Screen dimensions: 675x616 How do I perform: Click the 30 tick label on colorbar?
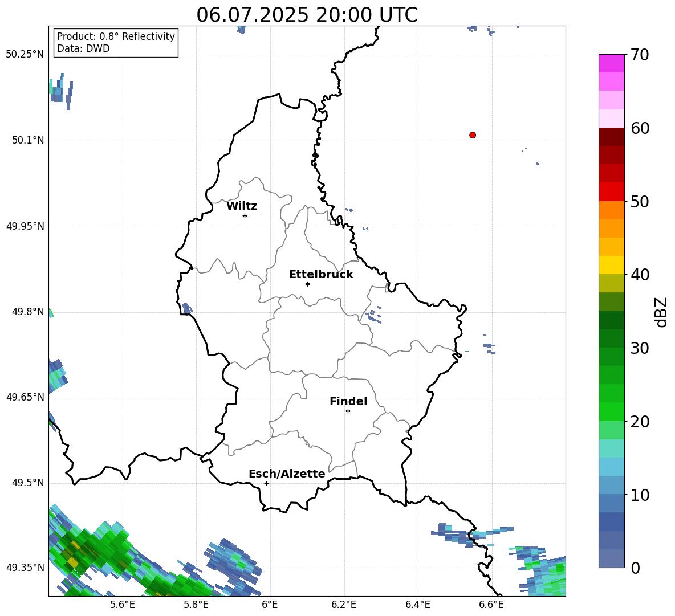pyautogui.click(x=640, y=348)
